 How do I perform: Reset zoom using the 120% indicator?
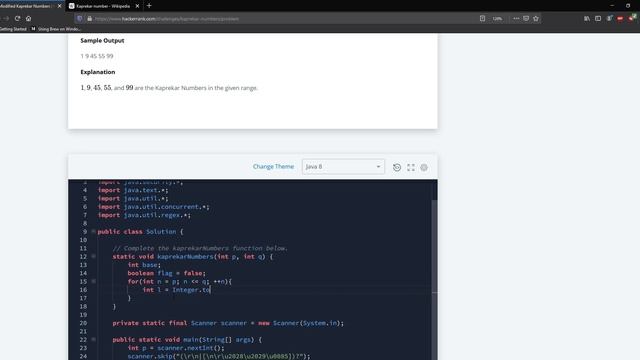tap(497, 18)
